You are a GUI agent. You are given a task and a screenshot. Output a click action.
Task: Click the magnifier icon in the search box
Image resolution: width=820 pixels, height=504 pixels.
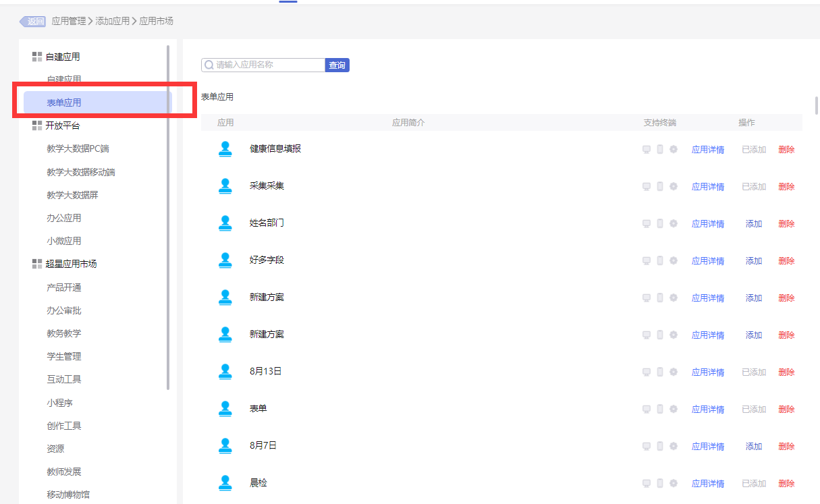pos(209,65)
